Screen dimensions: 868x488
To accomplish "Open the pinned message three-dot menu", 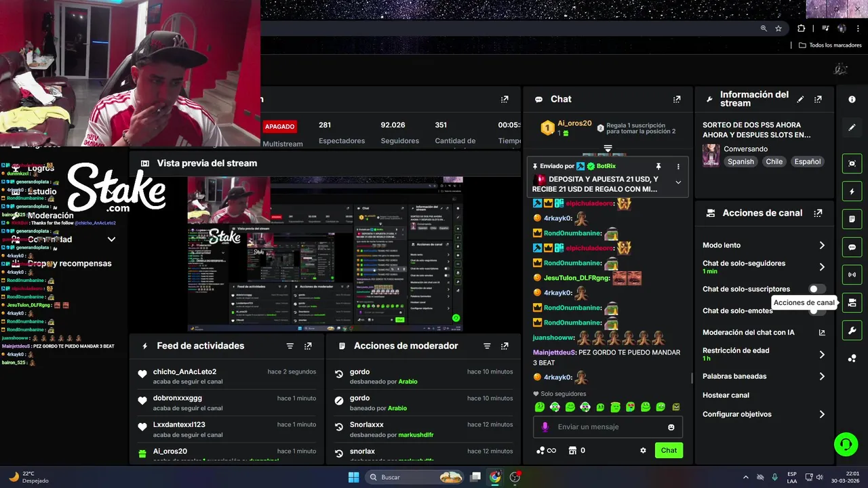I will coord(678,166).
